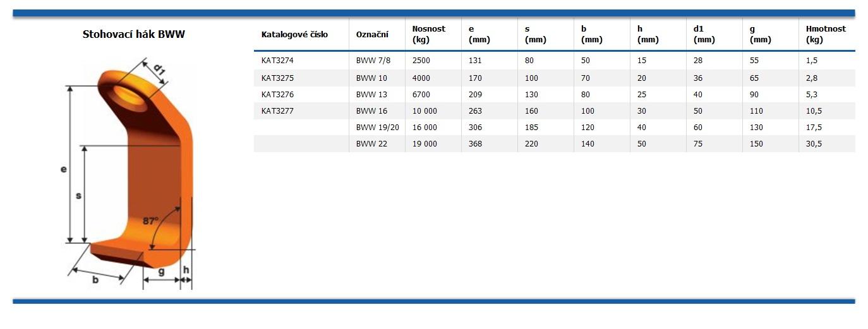Click catalog number KAT3276
The height and width of the screenshot is (329, 868).
click(277, 95)
